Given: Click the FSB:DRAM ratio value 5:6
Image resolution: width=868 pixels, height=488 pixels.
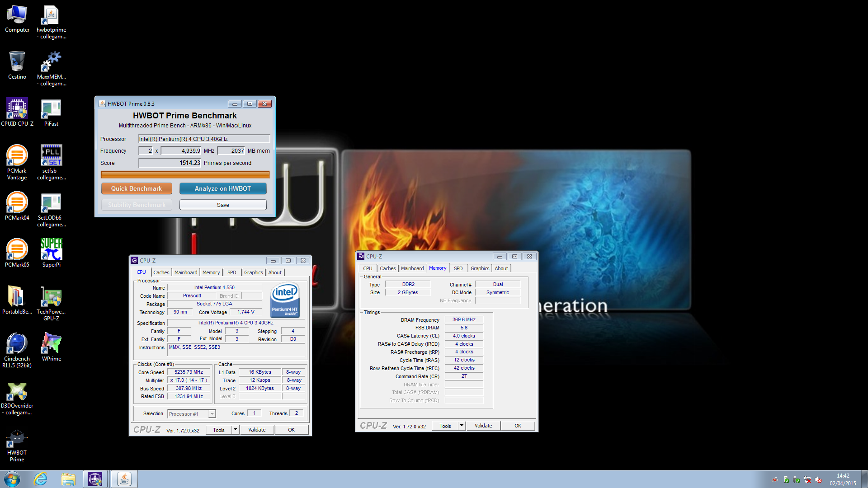Looking at the screenshot, I should (x=464, y=328).
